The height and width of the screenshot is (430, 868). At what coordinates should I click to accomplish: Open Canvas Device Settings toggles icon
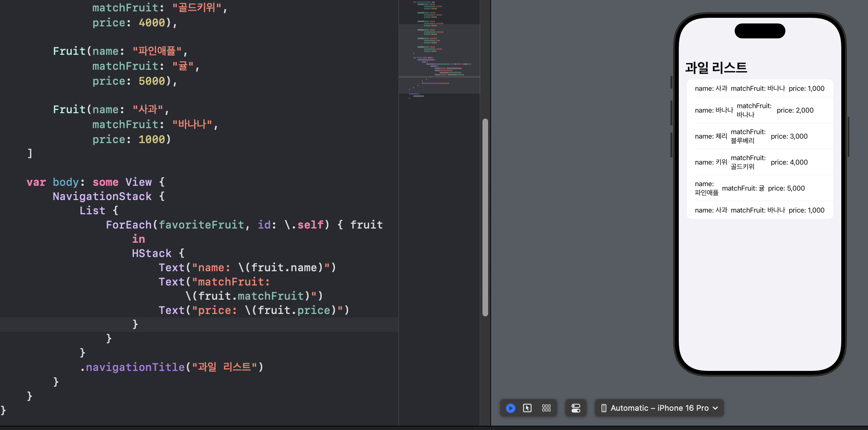point(576,408)
